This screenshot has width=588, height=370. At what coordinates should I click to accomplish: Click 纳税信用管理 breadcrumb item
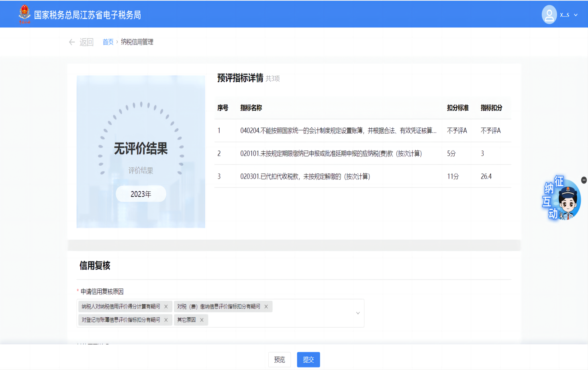point(137,42)
